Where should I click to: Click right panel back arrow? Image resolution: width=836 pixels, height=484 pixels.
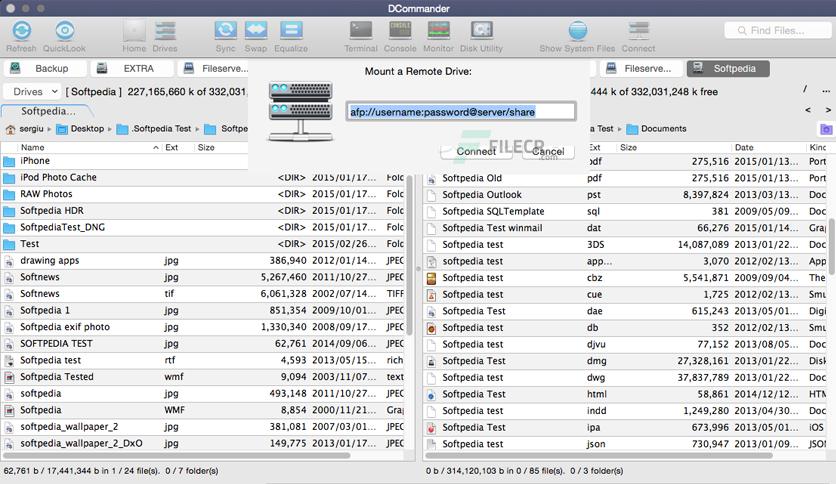pos(808,110)
